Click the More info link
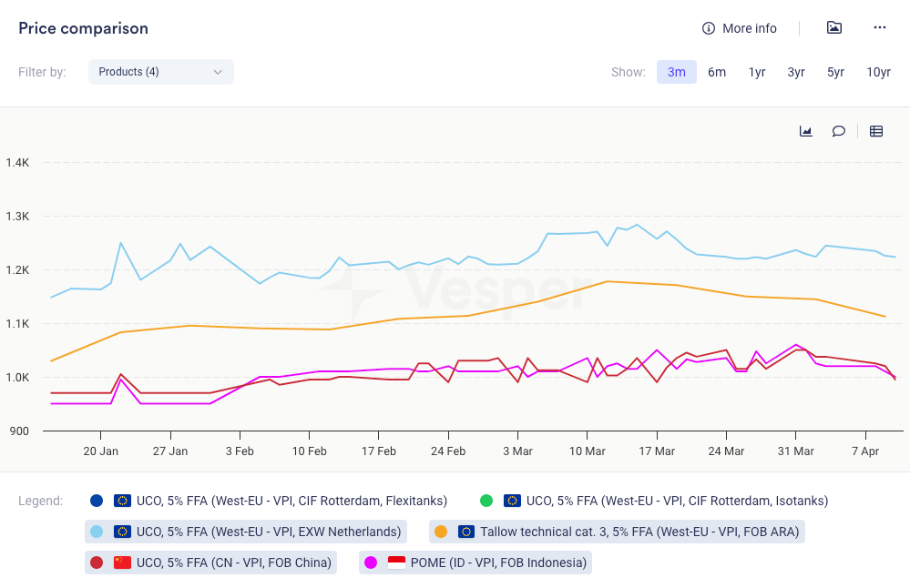The height and width of the screenshot is (588, 910). [x=751, y=28]
